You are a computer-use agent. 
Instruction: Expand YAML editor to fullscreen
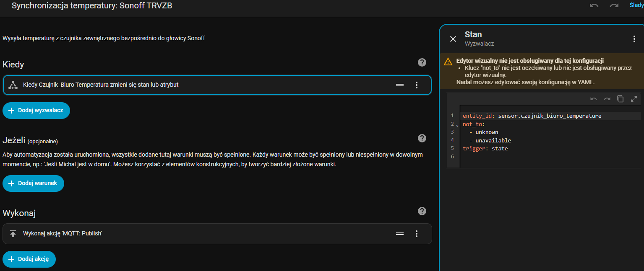coord(634,99)
